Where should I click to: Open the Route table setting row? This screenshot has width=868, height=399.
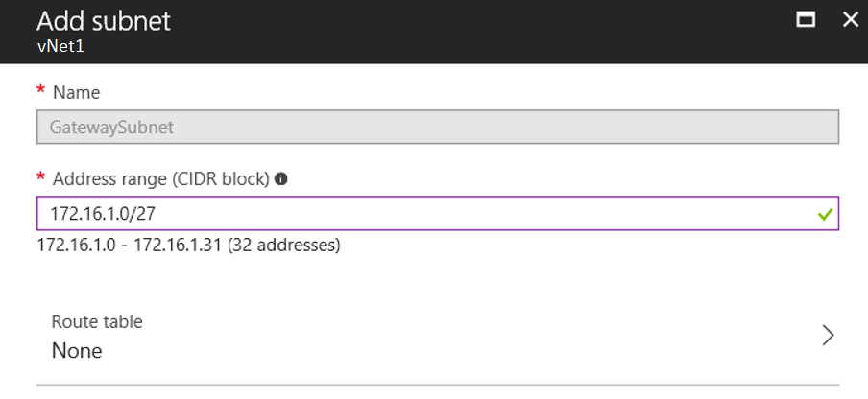tap(438, 336)
